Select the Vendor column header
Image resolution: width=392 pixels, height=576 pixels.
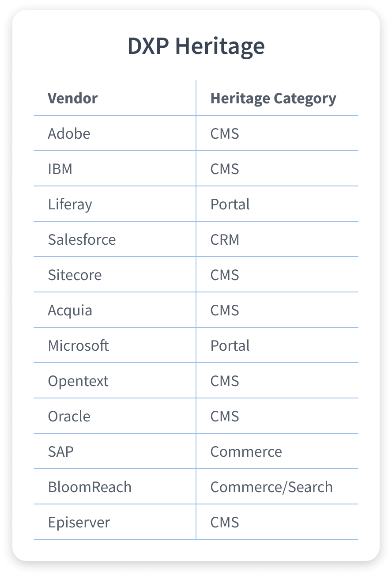point(73,98)
